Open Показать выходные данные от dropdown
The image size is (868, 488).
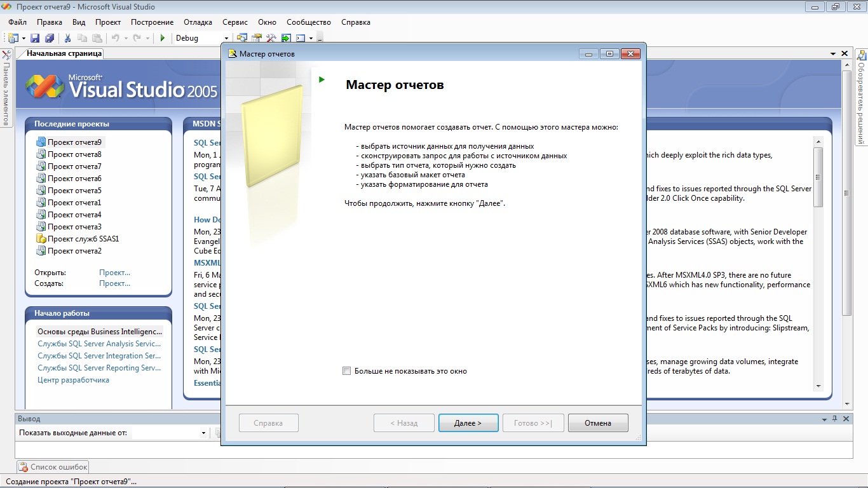pyautogui.click(x=203, y=433)
